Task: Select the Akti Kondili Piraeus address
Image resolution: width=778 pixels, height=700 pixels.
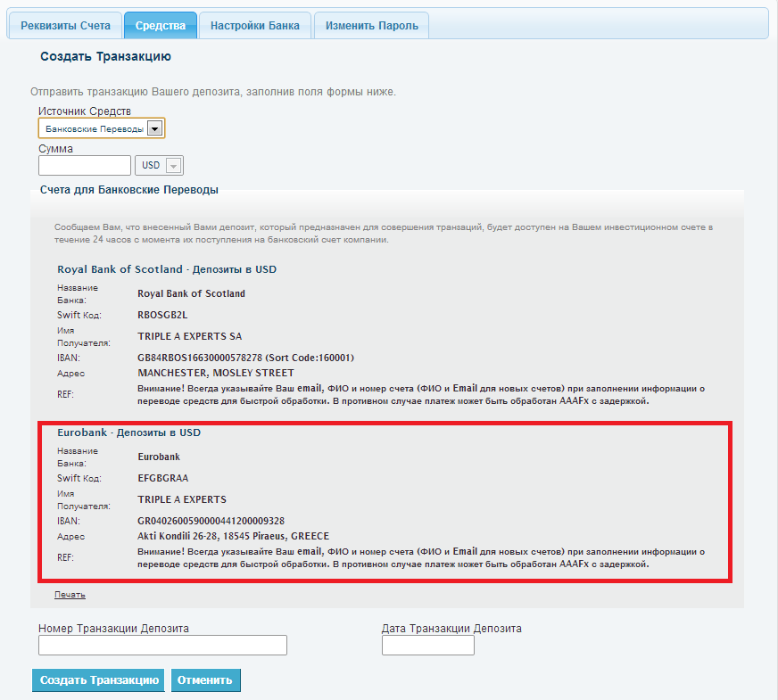Action: click(x=233, y=536)
